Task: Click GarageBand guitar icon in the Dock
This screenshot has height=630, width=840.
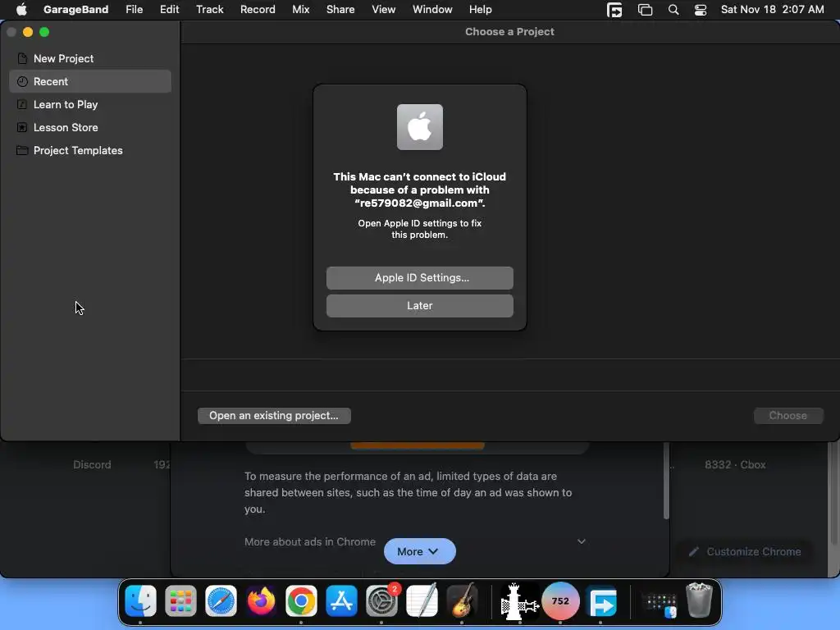Action: pos(462,601)
